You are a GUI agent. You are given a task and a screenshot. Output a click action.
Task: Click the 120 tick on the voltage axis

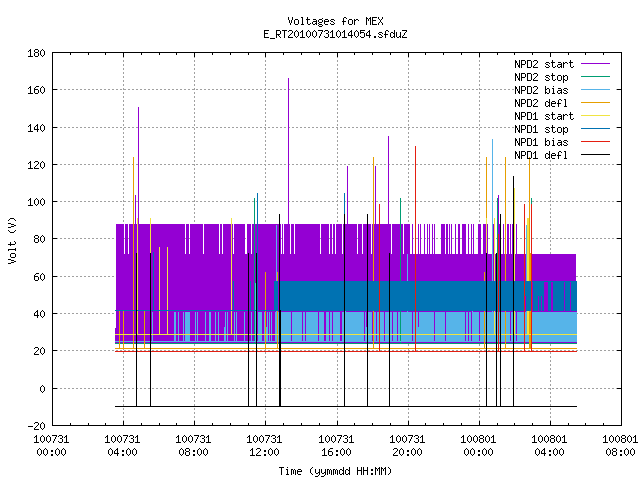pos(36,165)
